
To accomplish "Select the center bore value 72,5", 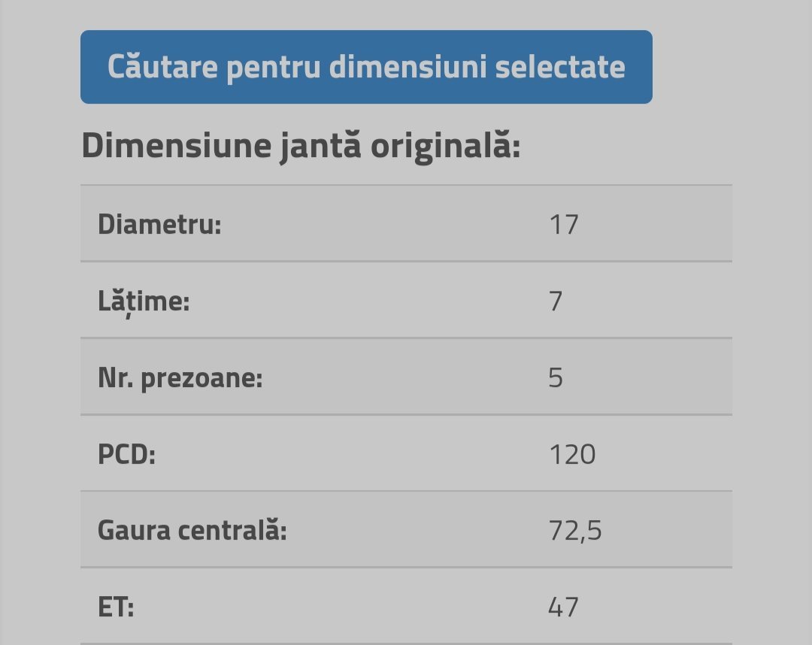I will [x=575, y=531].
